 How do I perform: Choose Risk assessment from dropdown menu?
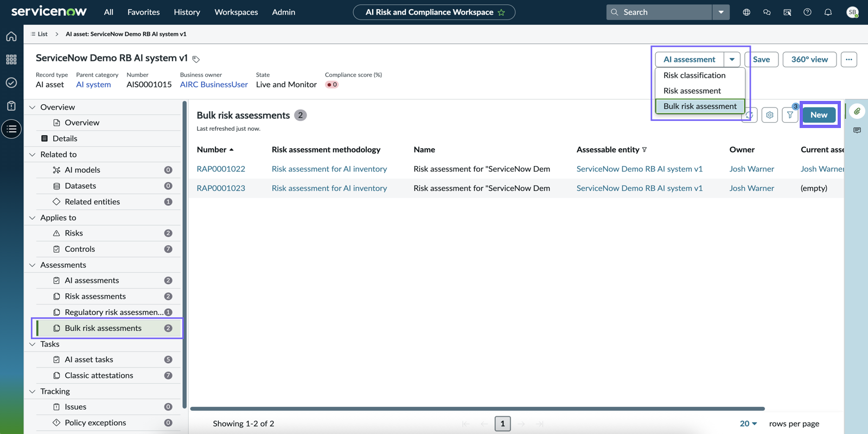(700, 91)
